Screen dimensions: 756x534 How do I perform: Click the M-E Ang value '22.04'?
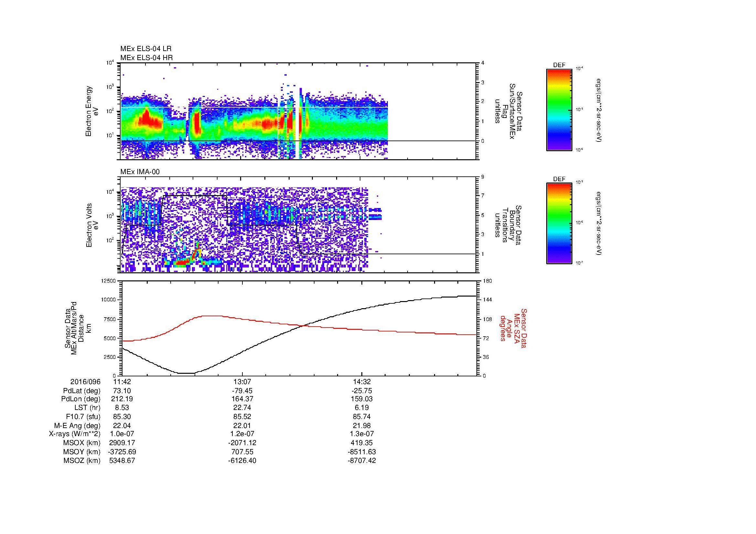click(122, 425)
